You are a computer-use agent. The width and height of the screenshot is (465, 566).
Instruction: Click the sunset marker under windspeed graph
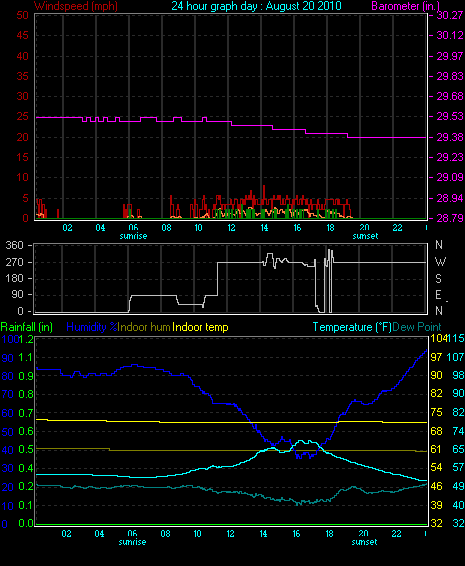365,236
